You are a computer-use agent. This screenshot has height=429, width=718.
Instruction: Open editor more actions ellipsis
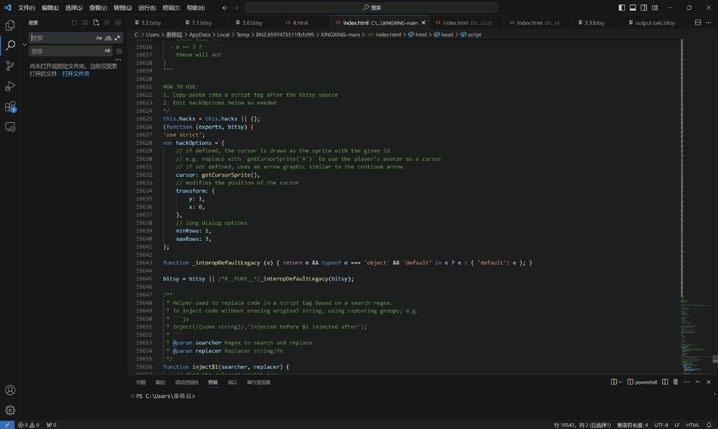click(x=708, y=22)
